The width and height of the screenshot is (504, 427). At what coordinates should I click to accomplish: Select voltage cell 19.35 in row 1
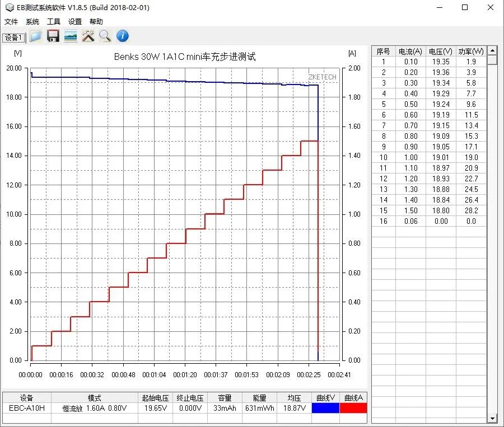pos(441,62)
